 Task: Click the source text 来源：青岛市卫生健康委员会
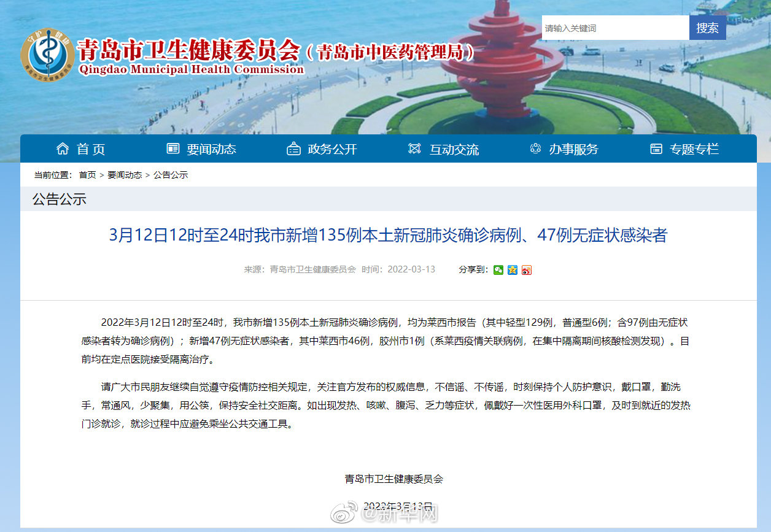pyautogui.click(x=300, y=269)
